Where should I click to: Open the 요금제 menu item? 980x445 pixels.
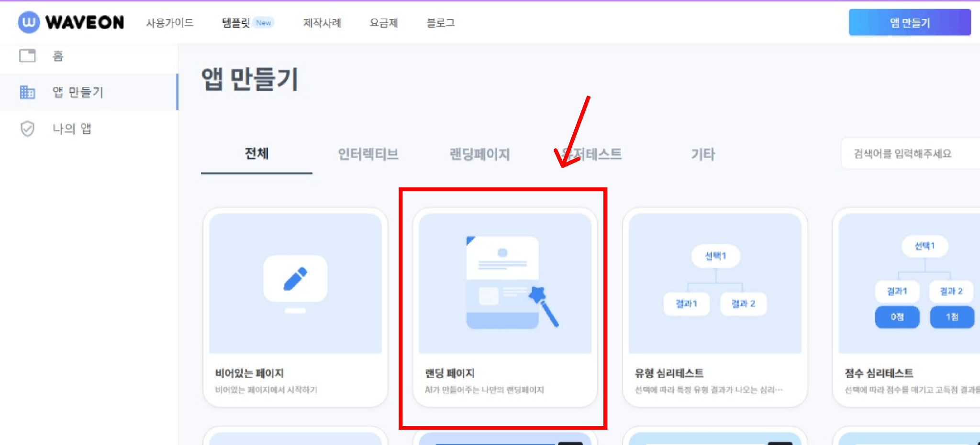pos(384,22)
